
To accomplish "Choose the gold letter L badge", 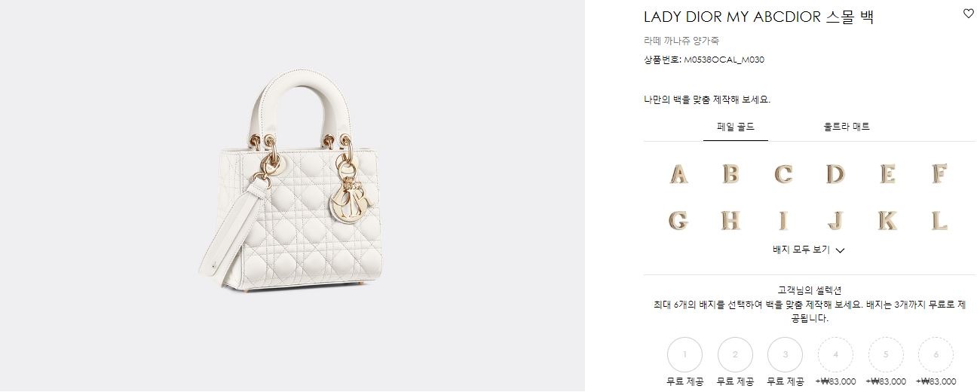I will point(939,221).
